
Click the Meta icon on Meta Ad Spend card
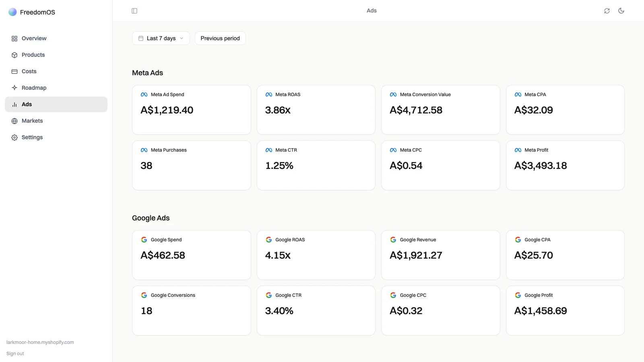144,95
